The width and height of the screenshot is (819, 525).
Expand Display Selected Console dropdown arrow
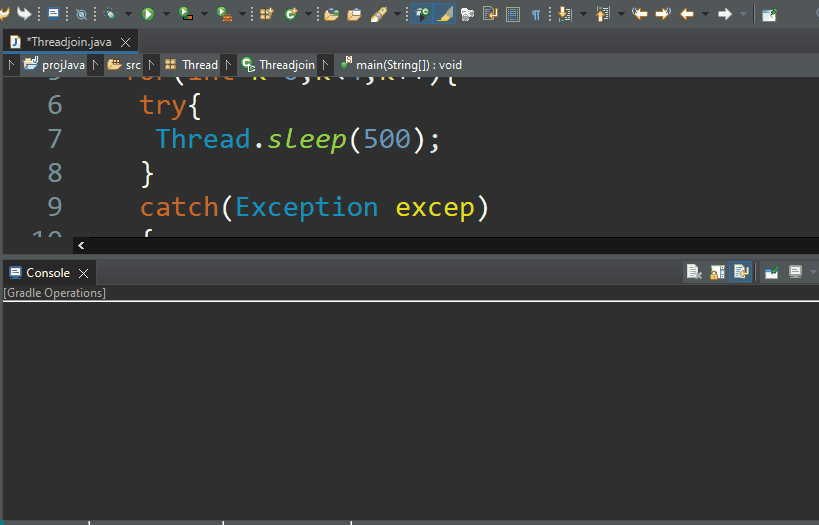[x=811, y=272]
